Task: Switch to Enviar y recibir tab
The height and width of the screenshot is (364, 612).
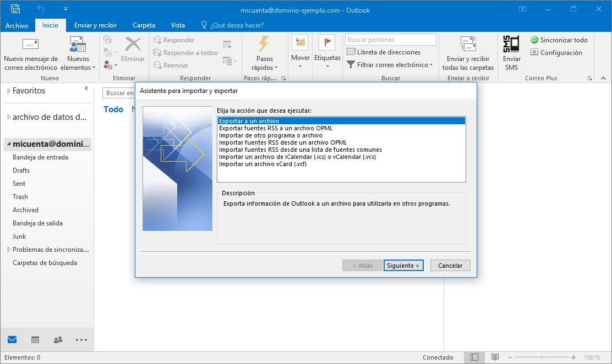Action: point(96,25)
